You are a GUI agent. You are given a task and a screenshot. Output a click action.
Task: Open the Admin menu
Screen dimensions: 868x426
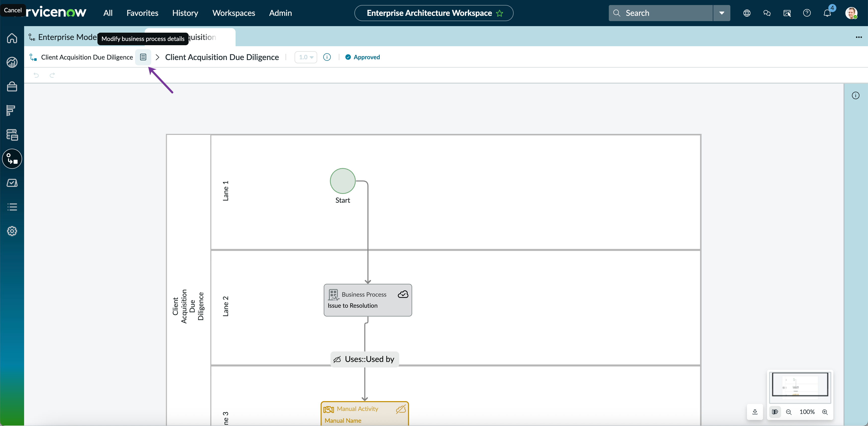280,13
